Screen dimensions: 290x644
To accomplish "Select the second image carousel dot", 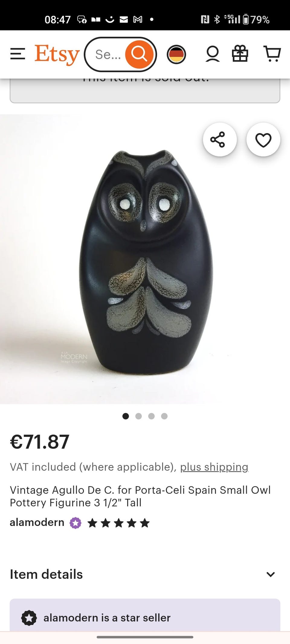I will (139, 416).
